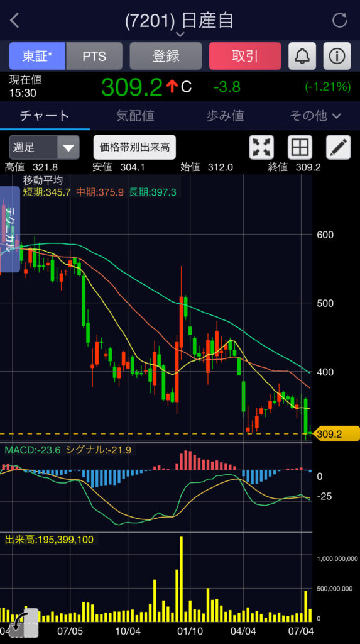360x644 pixels.
Task: Open the 週足 timeframe dropdown
Action: point(45,147)
